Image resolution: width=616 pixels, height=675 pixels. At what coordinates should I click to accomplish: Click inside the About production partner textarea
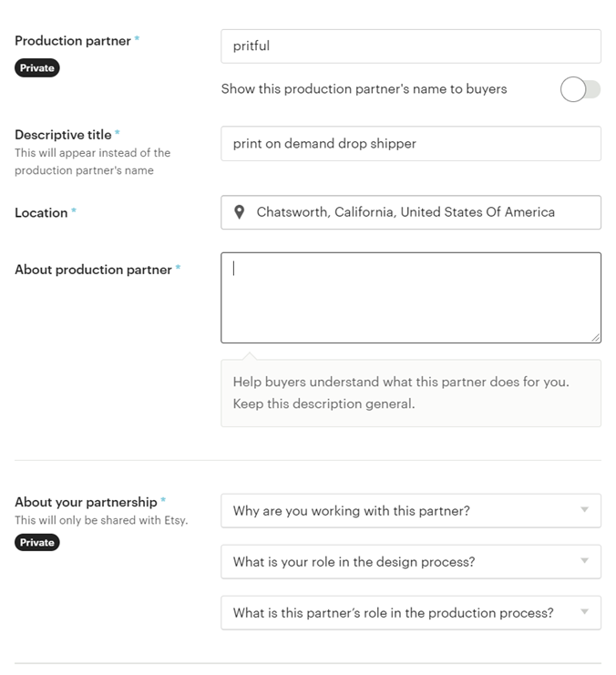pos(411,298)
